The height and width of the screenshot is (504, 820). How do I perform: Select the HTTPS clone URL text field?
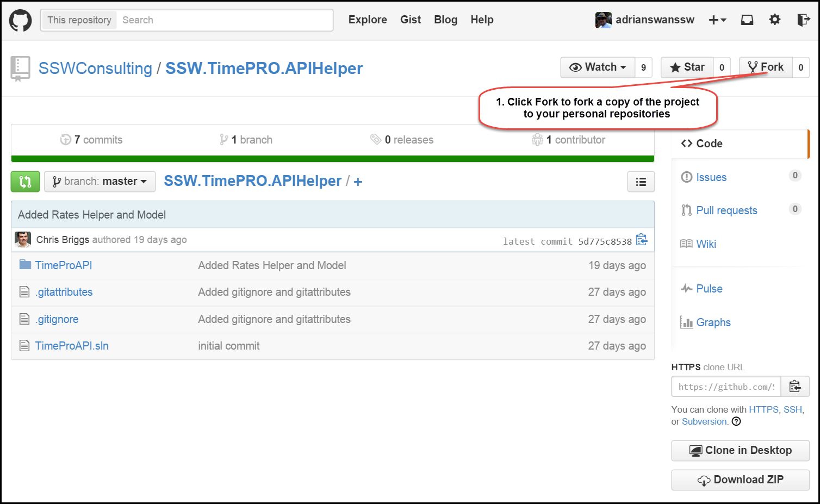tap(726, 387)
